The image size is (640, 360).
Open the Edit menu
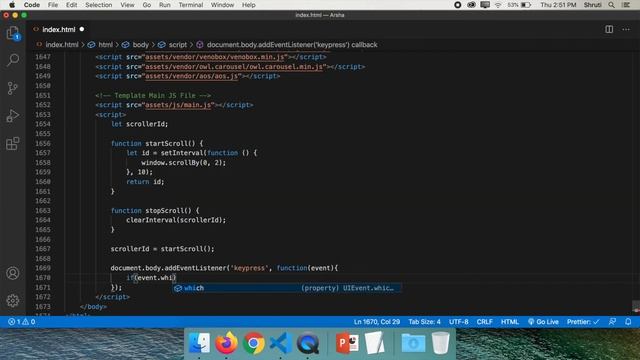pos(71,5)
